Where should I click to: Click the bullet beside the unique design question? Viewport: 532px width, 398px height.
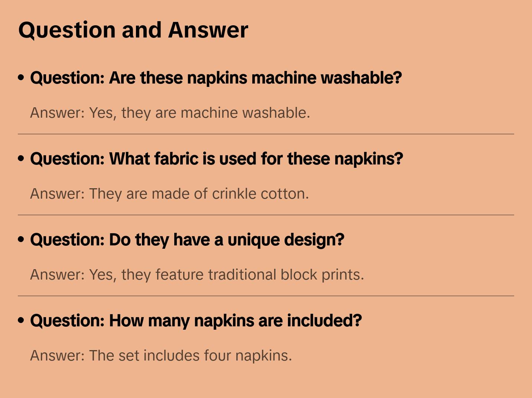21,239
